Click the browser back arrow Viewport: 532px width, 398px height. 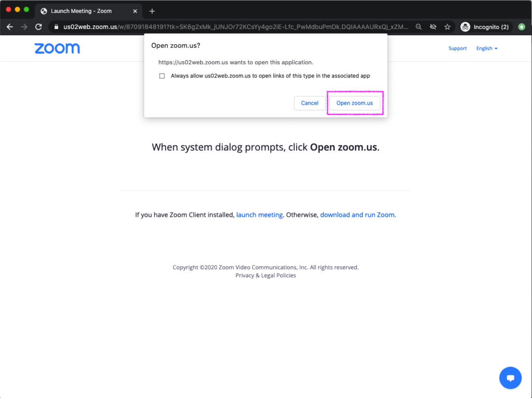(x=10, y=27)
